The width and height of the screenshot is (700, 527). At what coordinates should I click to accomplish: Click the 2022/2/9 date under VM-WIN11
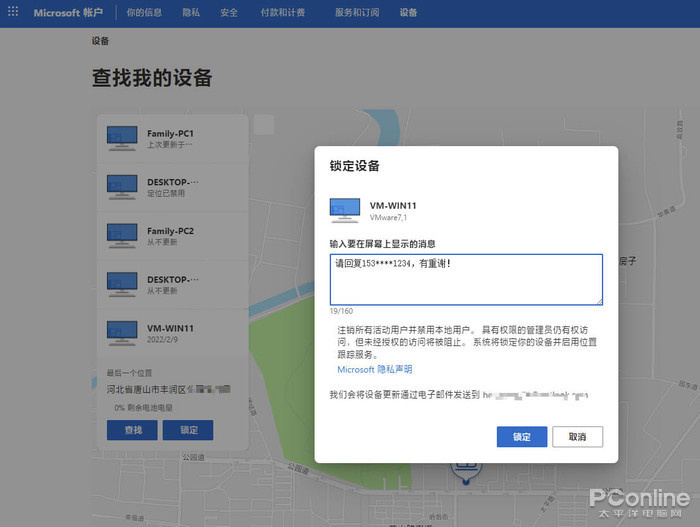pos(162,340)
